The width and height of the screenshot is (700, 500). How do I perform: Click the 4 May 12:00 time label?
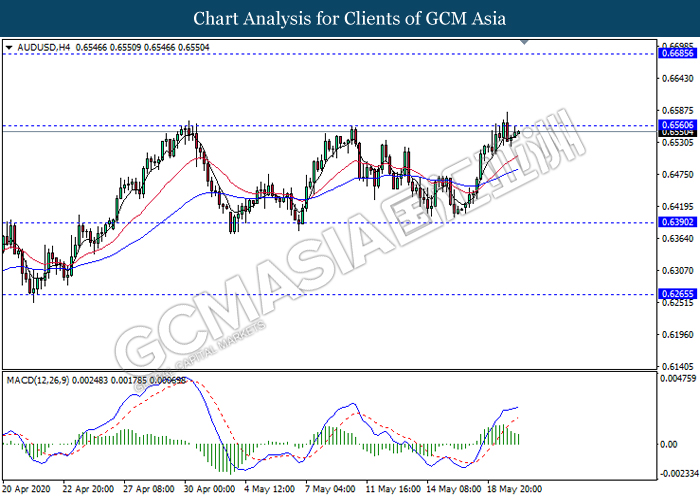[x=270, y=489]
